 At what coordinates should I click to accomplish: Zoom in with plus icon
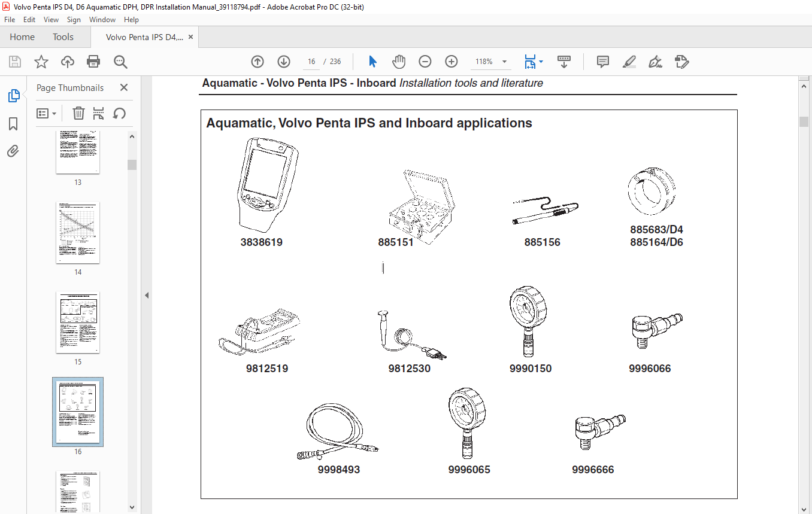click(x=452, y=62)
